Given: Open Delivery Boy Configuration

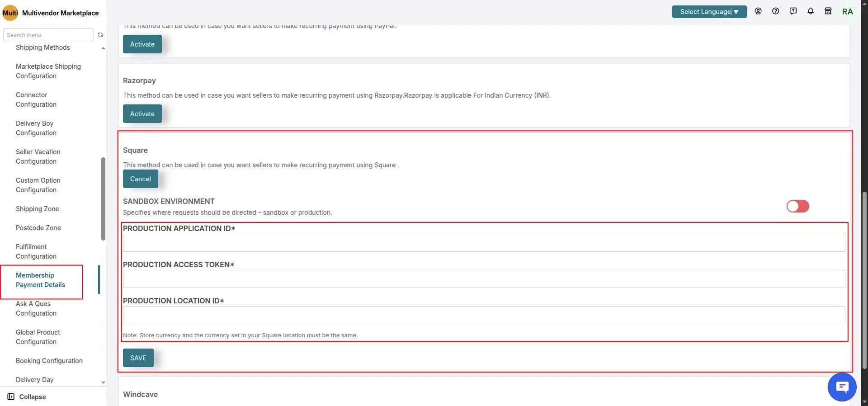Looking at the screenshot, I should (36, 128).
